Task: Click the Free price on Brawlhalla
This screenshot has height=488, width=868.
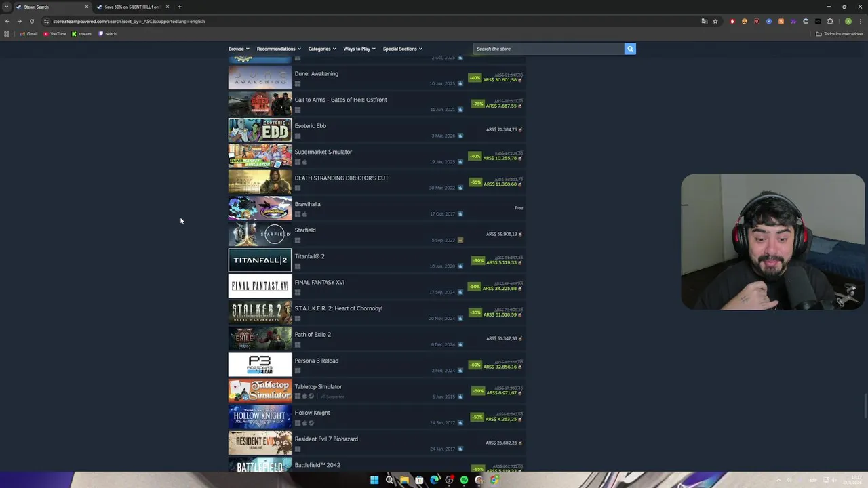Action: [x=519, y=208]
